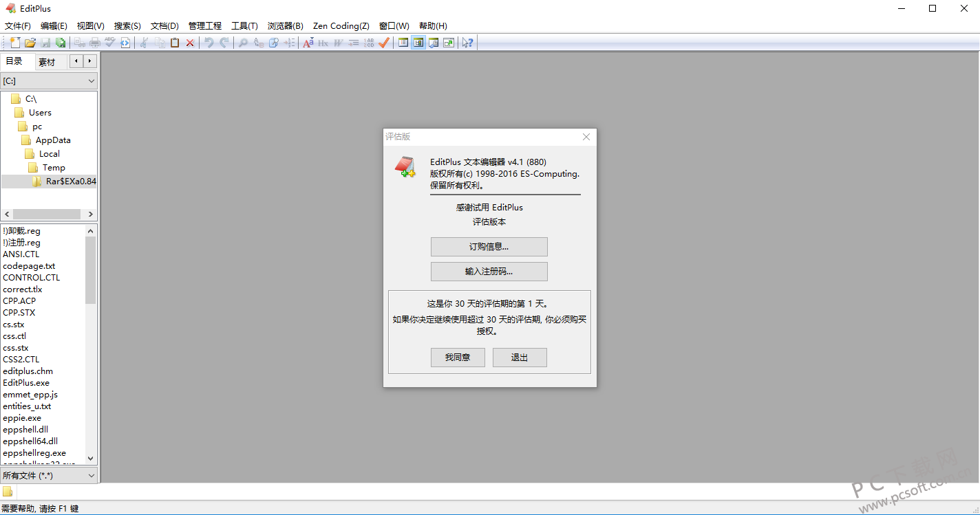
Task: Click the View in Browser icon
Action: point(125,43)
